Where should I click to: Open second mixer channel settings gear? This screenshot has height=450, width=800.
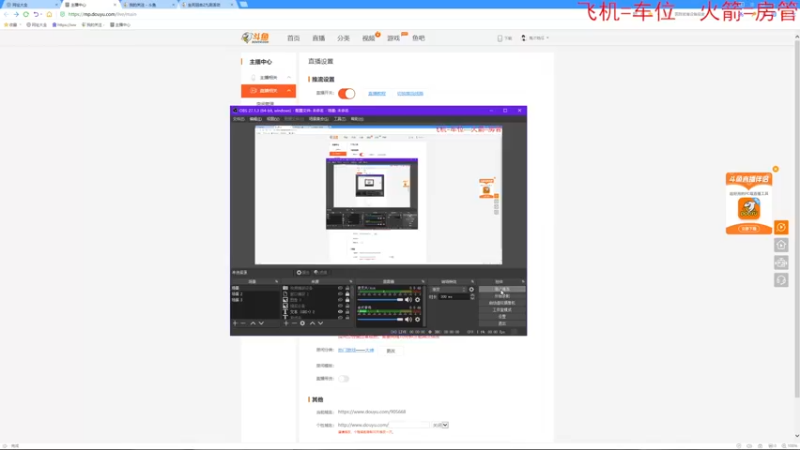coord(417,319)
